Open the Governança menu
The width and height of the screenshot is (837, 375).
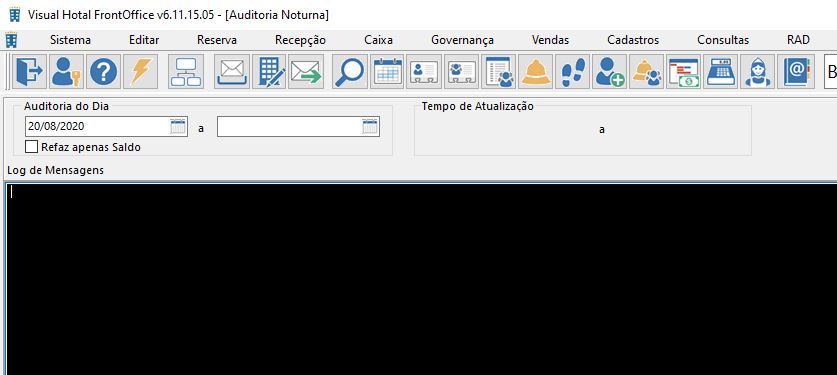coord(462,40)
